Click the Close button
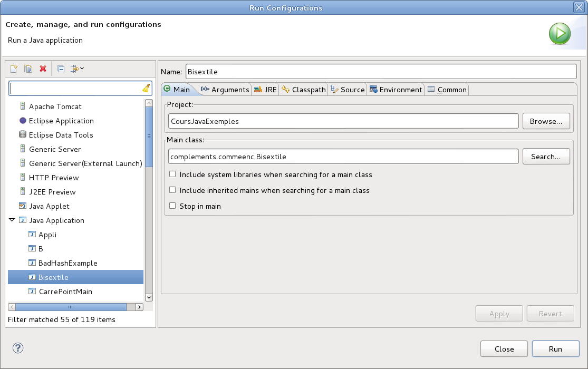The height and width of the screenshot is (369, 588). click(504, 349)
